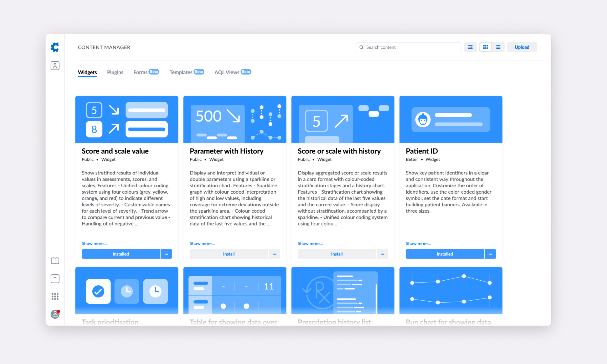Show more details for Parameter with History widget
607x364 pixels.
tap(202, 243)
